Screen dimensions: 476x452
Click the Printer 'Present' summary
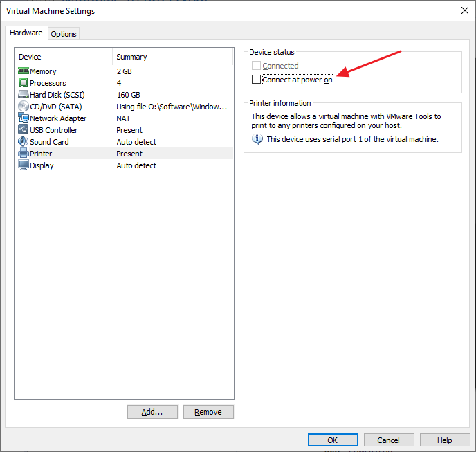[x=129, y=154]
